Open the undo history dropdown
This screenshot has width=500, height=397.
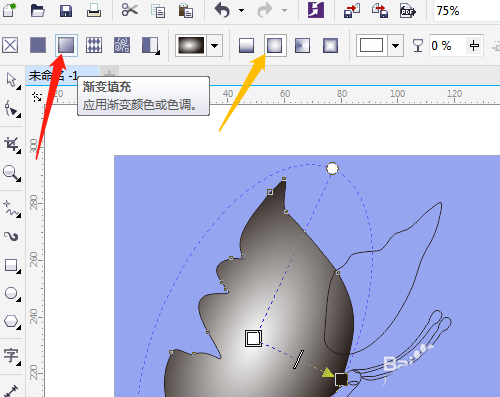(x=241, y=10)
